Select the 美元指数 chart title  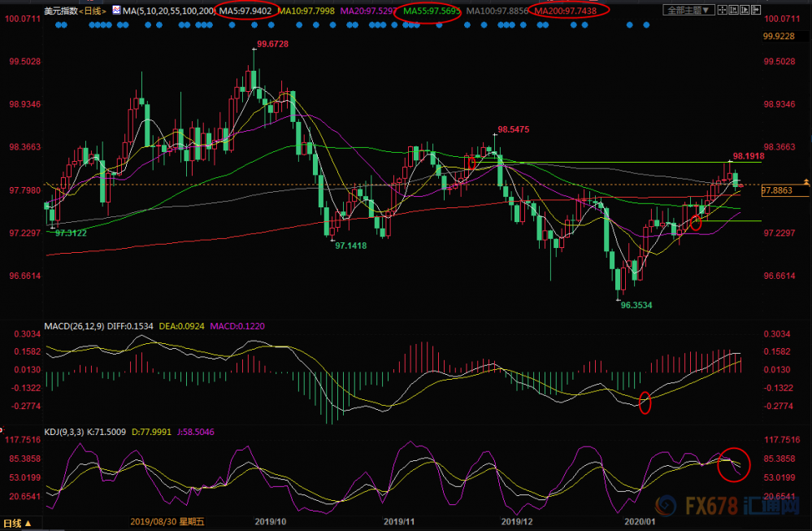(x=61, y=11)
